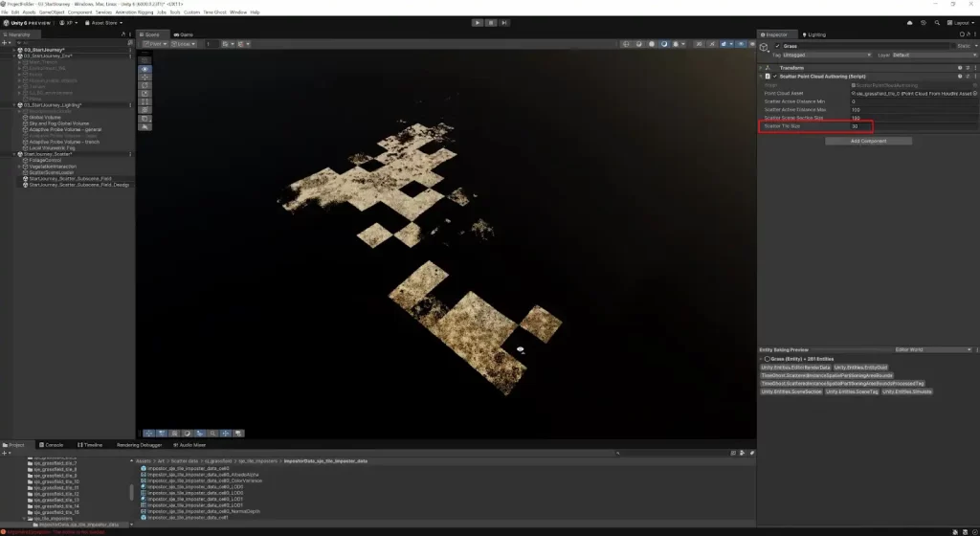980x536 pixels.
Task: Disable the Scatter Point Cloud Authoring script checkbox
Action: (776, 76)
